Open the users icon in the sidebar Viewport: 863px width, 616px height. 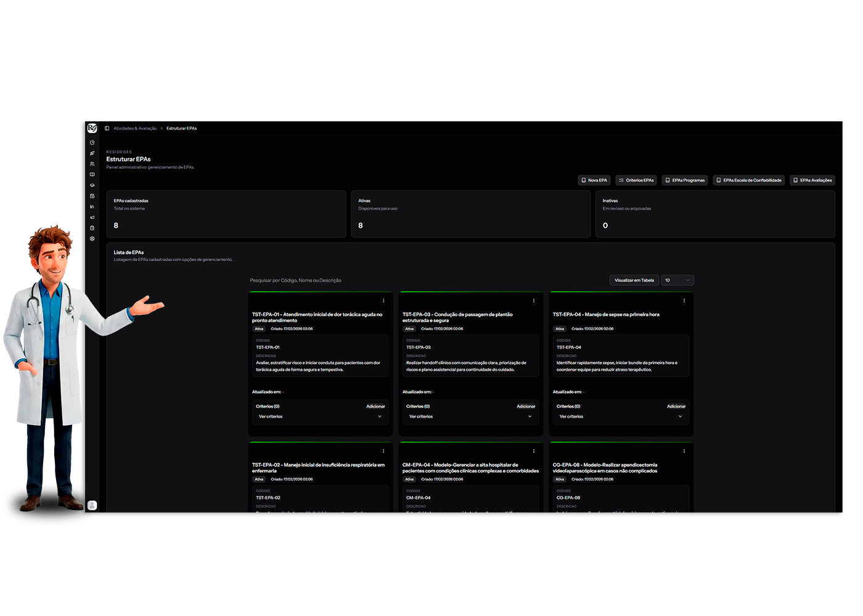pos(92,164)
